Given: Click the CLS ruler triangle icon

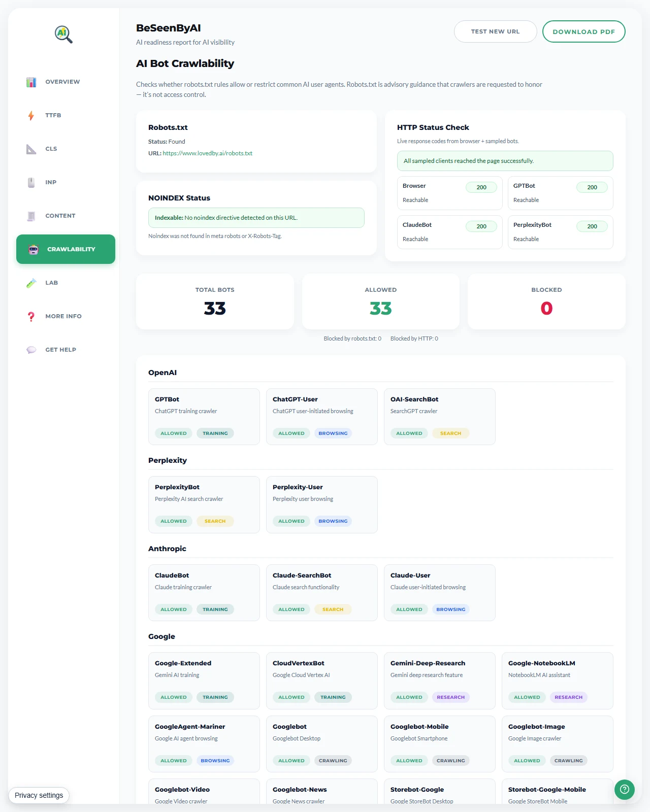Looking at the screenshot, I should (x=31, y=149).
